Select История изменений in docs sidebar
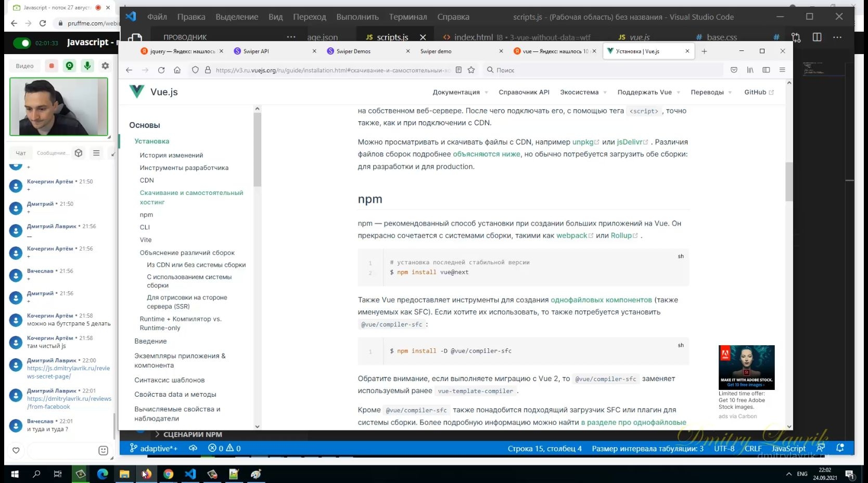 pyautogui.click(x=171, y=155)
